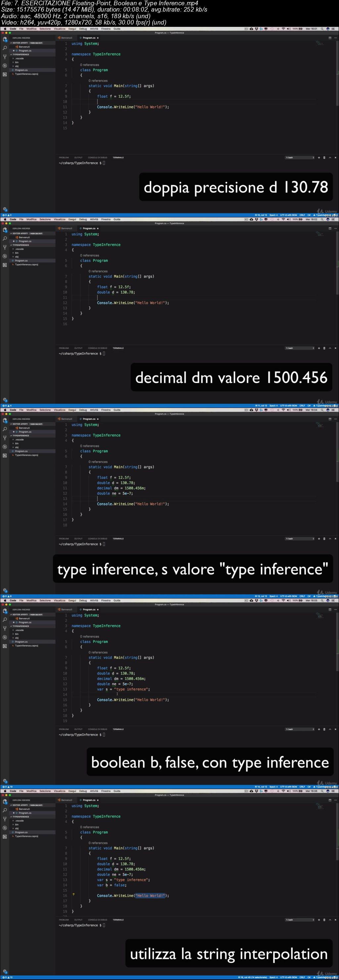Click 'Spazi: 4' in the 16:01 frame status bar
This screenshot has height=980, width=339.
274,215
